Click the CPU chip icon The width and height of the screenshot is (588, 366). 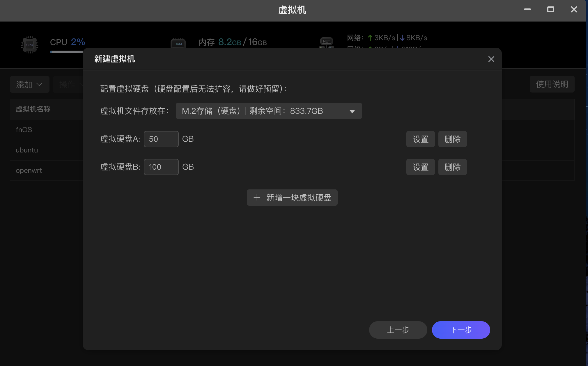[x=29, y=45]
